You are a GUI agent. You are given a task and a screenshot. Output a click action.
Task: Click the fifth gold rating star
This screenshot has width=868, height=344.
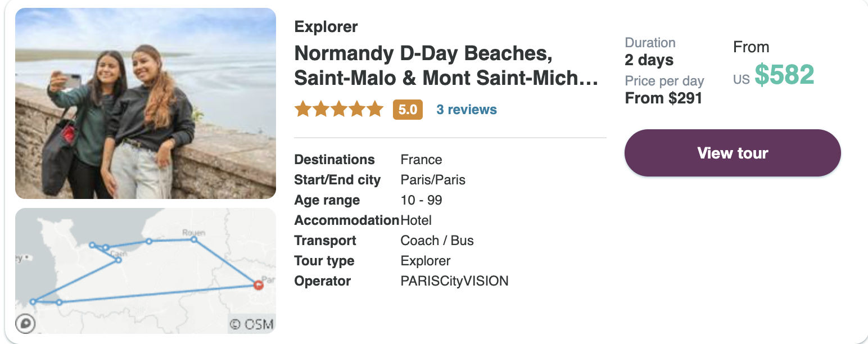pos(375,109)
